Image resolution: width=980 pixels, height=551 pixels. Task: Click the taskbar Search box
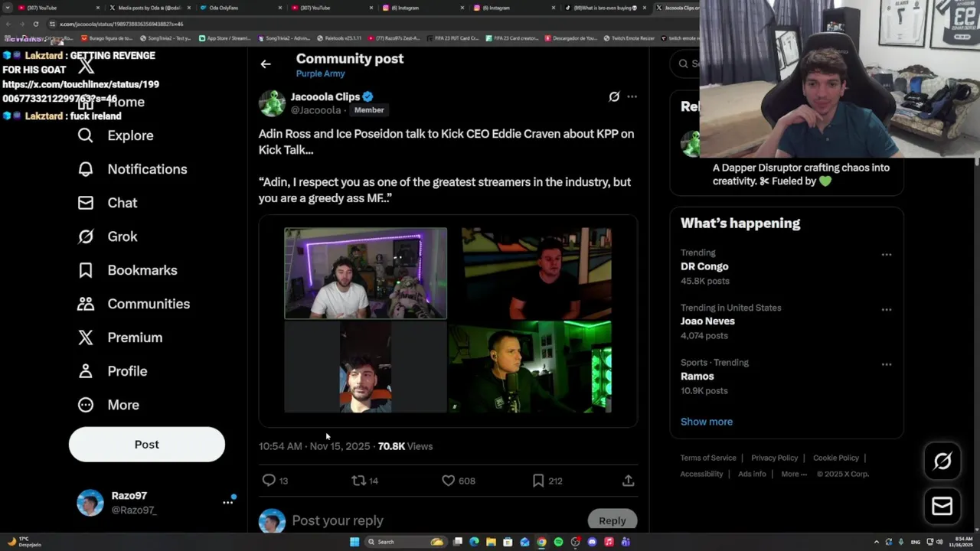[x=406, y=542]
